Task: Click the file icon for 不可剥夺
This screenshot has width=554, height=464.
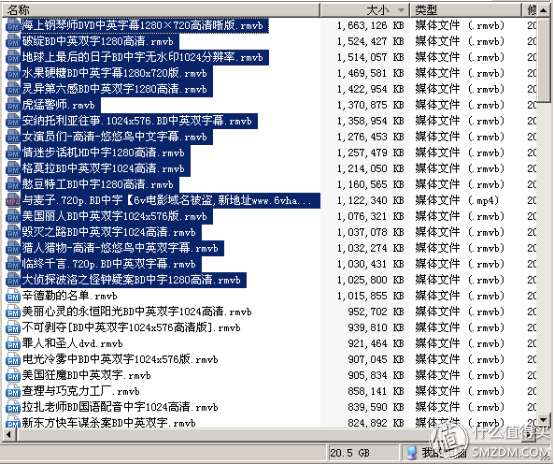Action: tap(13, 328)
